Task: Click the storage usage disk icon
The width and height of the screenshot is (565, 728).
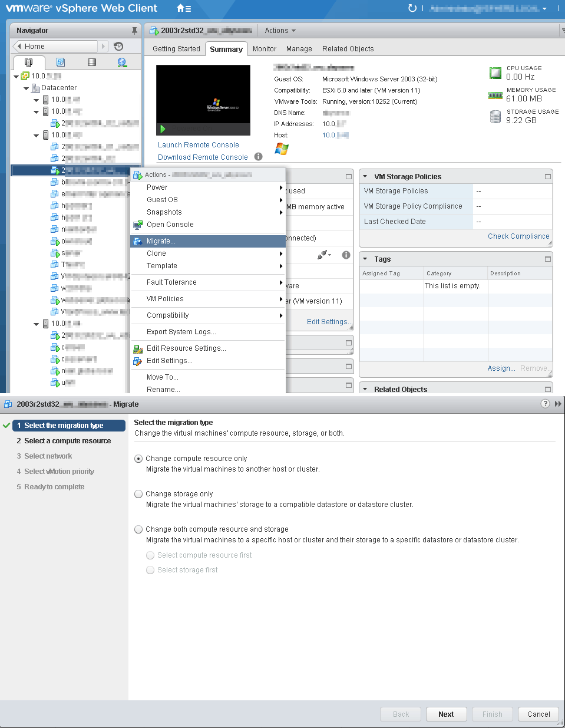Action: [x=495, y=117]
